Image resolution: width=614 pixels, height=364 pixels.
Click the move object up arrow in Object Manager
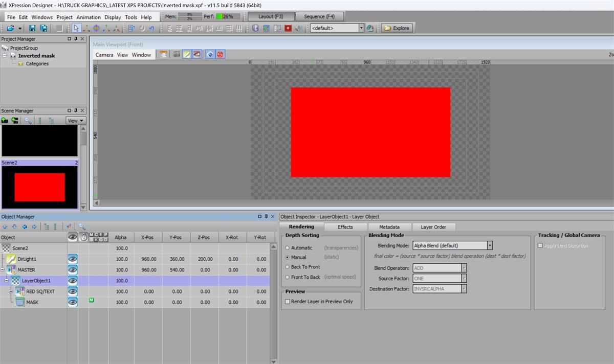[5, 226]
